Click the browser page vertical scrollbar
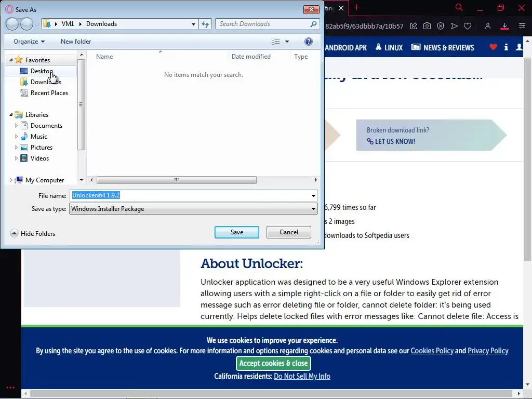Viewport: 532px width, 399px height. [527, 159]
